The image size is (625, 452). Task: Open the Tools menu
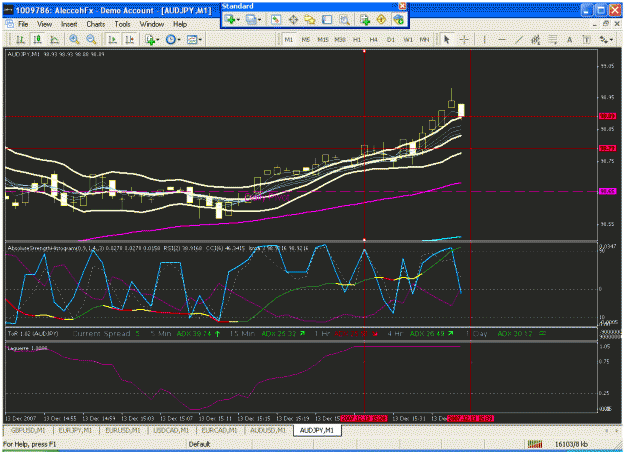[122, 24]
